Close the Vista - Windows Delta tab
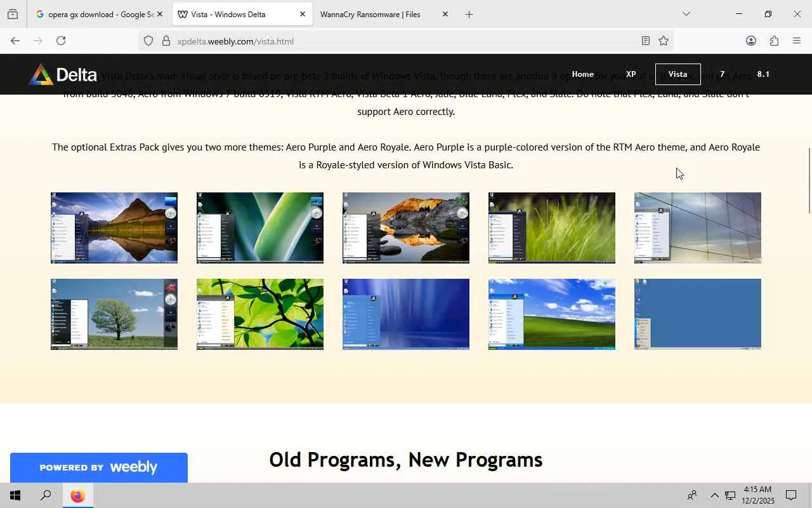This screenshot has height=508, width=812. pos(303,14)
